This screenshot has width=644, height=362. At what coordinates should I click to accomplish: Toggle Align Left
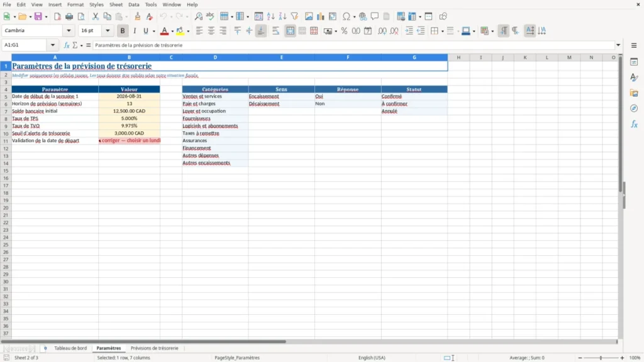click(199, 31)
